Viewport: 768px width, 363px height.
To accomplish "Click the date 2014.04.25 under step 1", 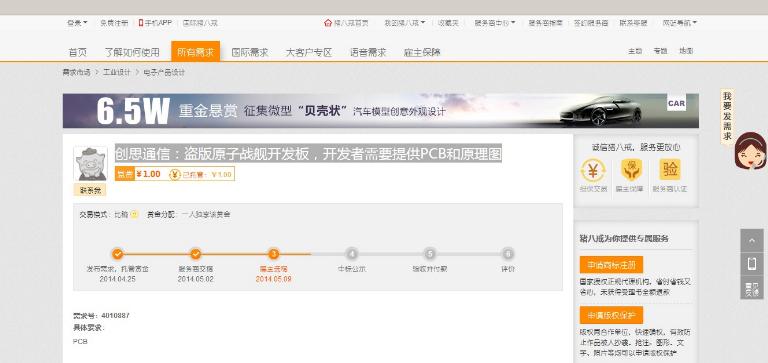I will pyautogui.click(x=117, y=279).
